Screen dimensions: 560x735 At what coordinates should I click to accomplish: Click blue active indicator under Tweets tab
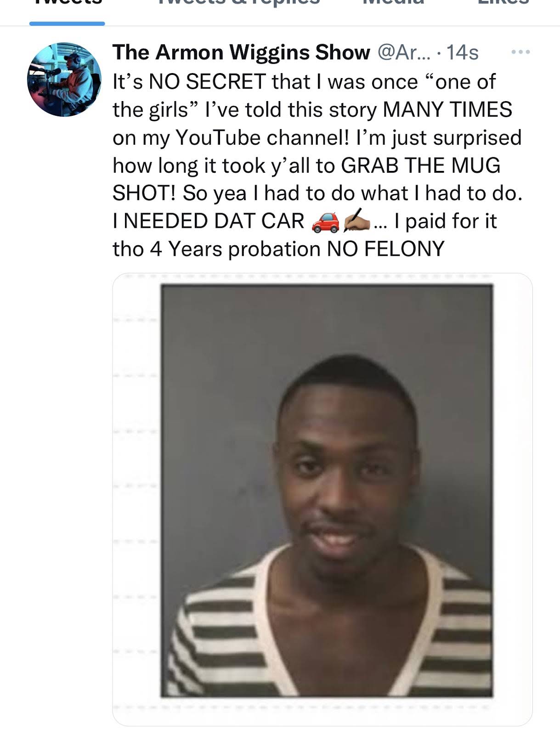pos(67,23)
